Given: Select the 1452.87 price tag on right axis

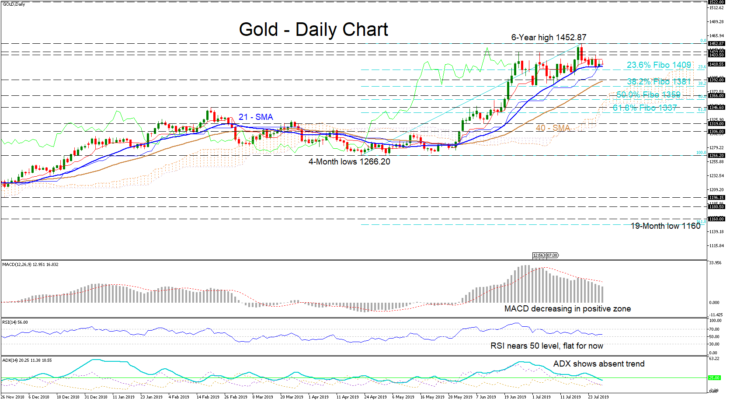Looking at the screenshot, I should tap(715, 43).
